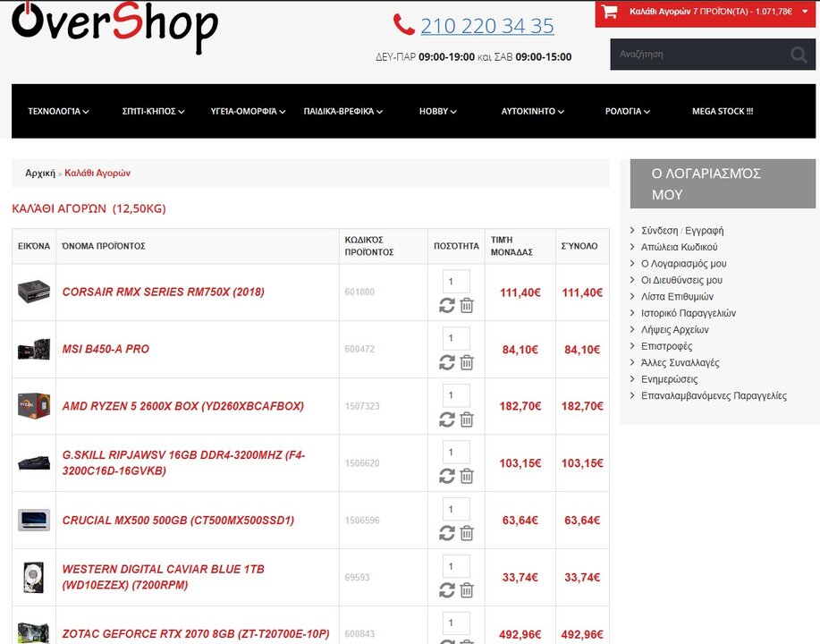
Task: Click the red phone icon
Action: tap(403, 24)
